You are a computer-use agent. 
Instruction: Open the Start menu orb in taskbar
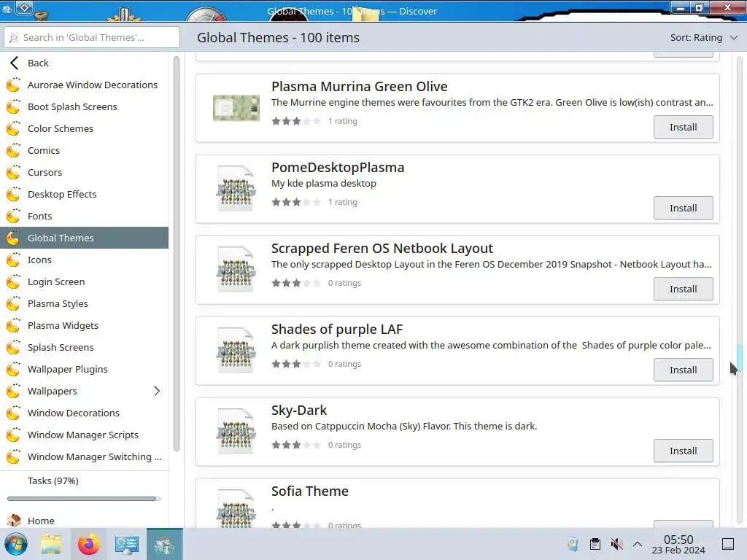pos(16,544)
